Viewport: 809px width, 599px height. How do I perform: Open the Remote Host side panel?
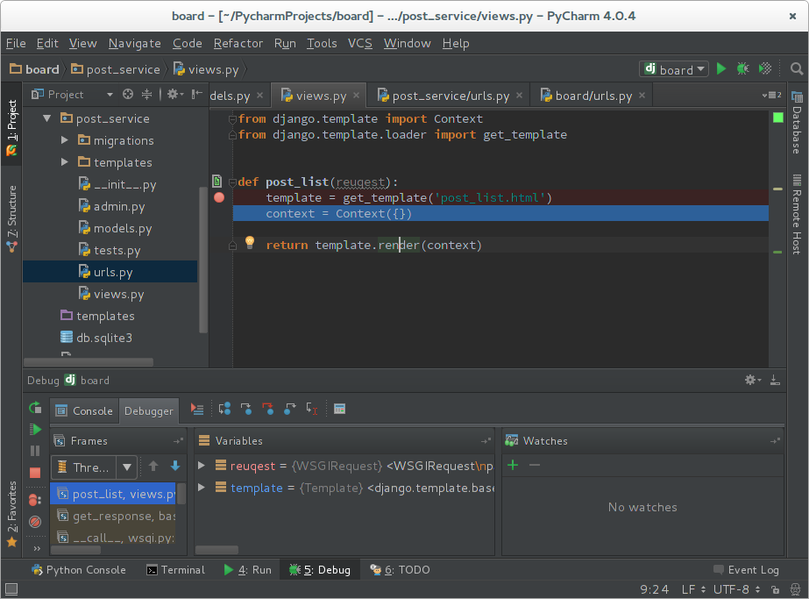click(797, 214)
